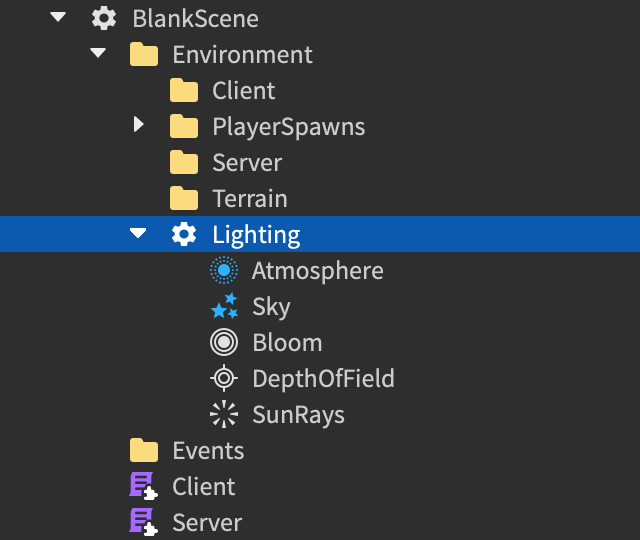Click the Atmosphere object icon
Viewport: 640px width, 540px height.
click(224, 271)
